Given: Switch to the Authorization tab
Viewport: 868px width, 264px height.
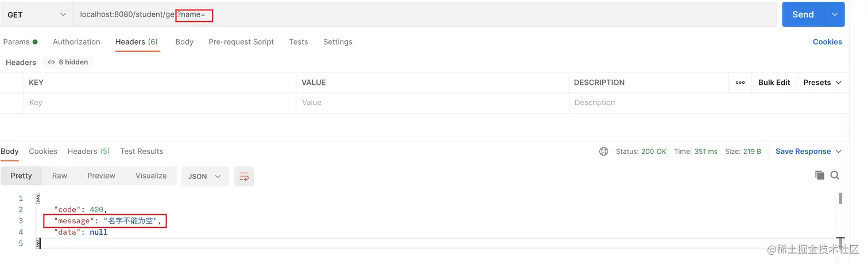Looking at the screenshot, I should pyautogui.click(x=76, y=42).
